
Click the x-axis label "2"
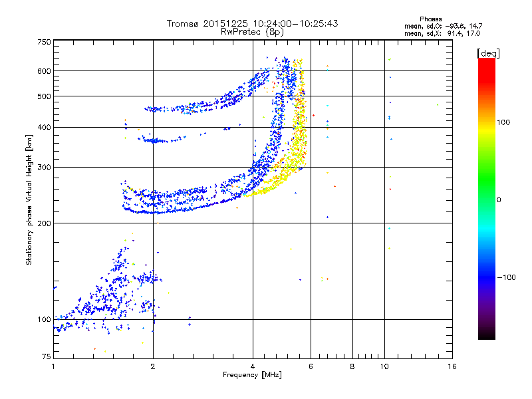153,366
